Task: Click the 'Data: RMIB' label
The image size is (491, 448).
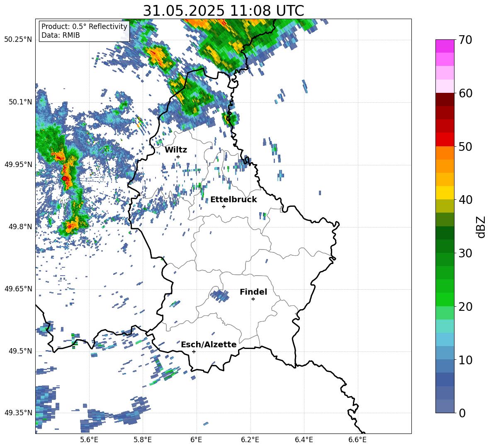Action: [x=61, y=35]
